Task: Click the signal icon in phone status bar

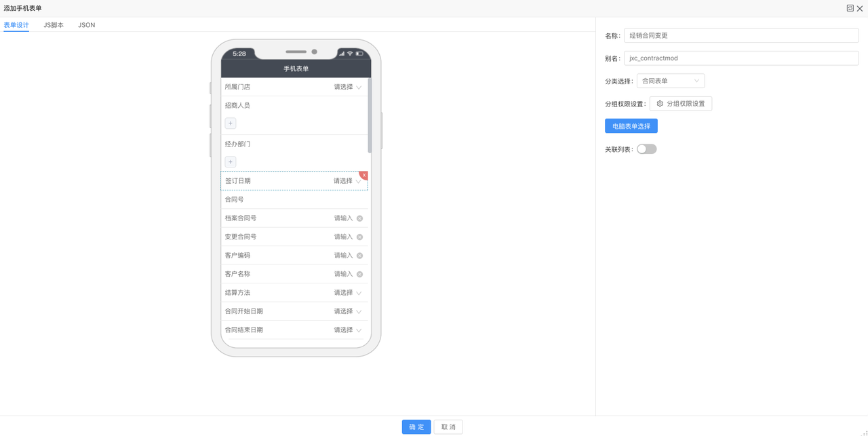Action: 342,54
